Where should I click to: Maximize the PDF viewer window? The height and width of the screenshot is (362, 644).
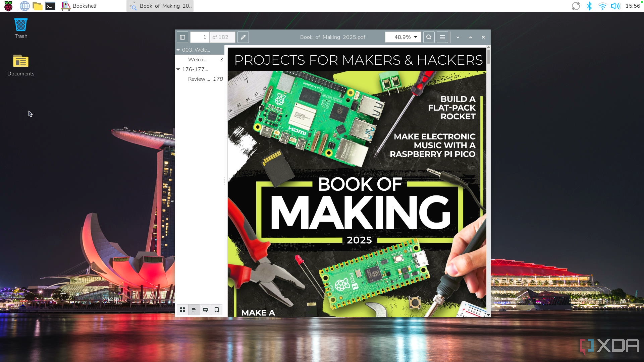click(471, 37)
